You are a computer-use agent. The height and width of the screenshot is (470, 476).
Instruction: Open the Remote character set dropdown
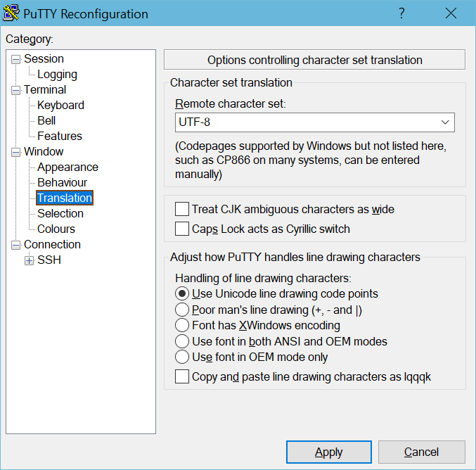[x=445, y=122]
